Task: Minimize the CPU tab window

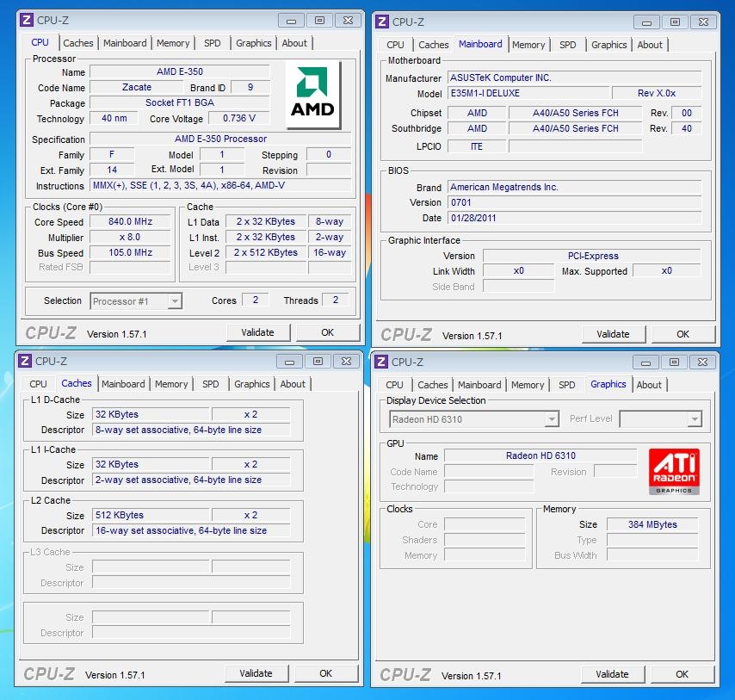Action: tap(291, 21)
